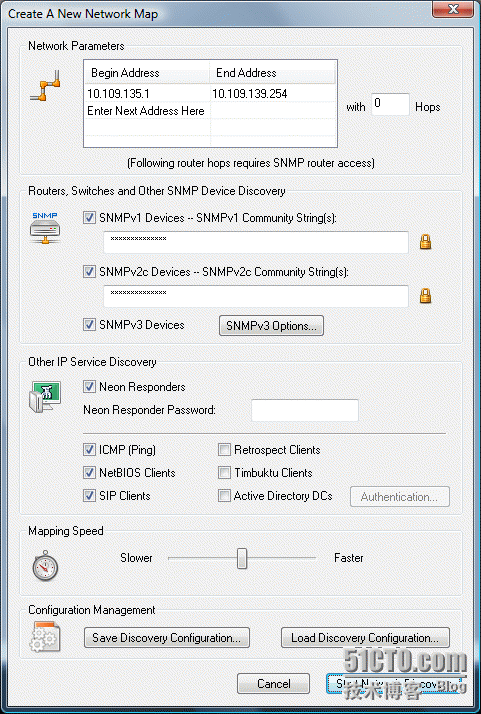The height and width of the screenshot is (714, 481).
Task: Click the Enter Next Address Here cell
Action: [147, 111]
